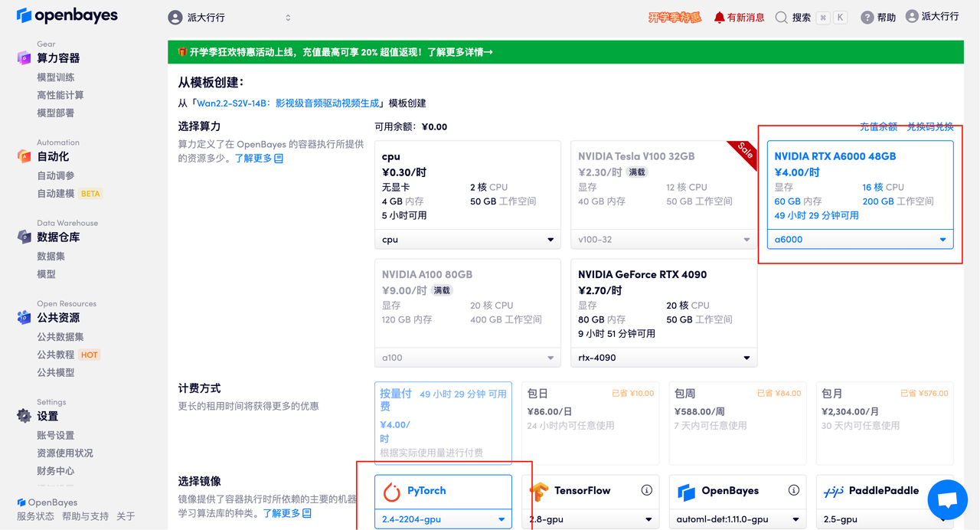Click the PaddlePaddle logo icon

tap(833, 491)
